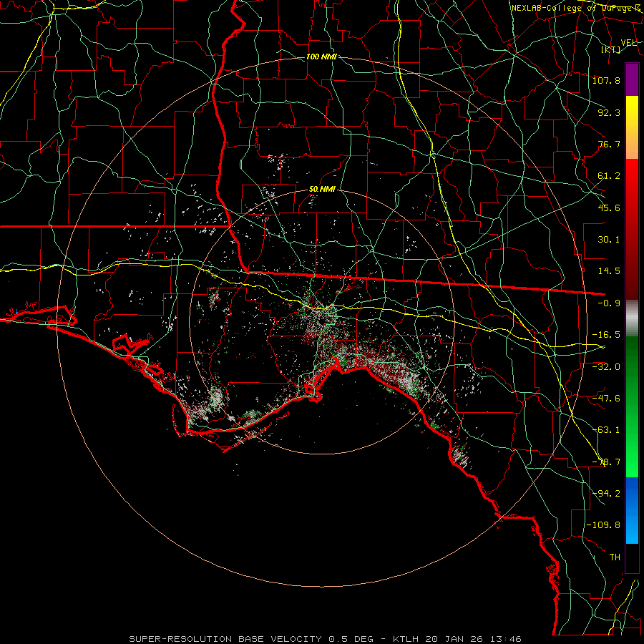Click the 50 NMI range ring label
644x644 pixels.
(322, 189)
